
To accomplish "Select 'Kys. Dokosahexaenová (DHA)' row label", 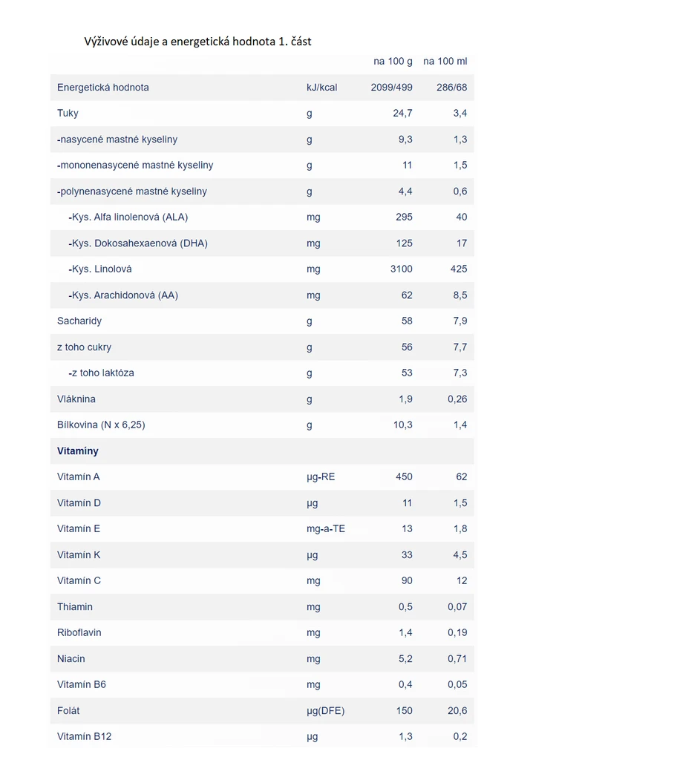I will pos(139,243).
